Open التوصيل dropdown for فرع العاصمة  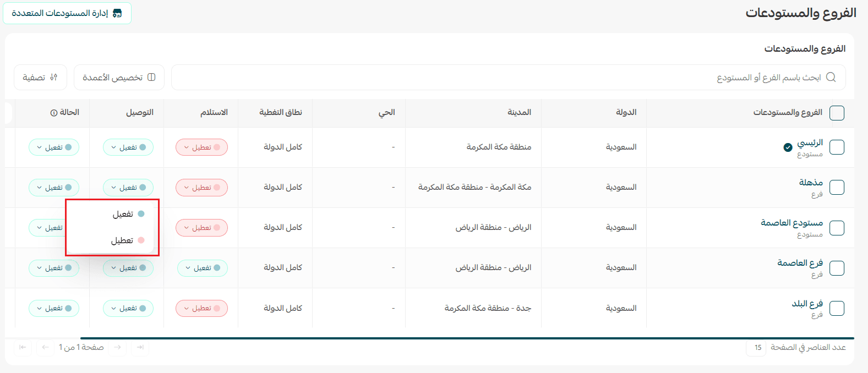coord(128,268)
